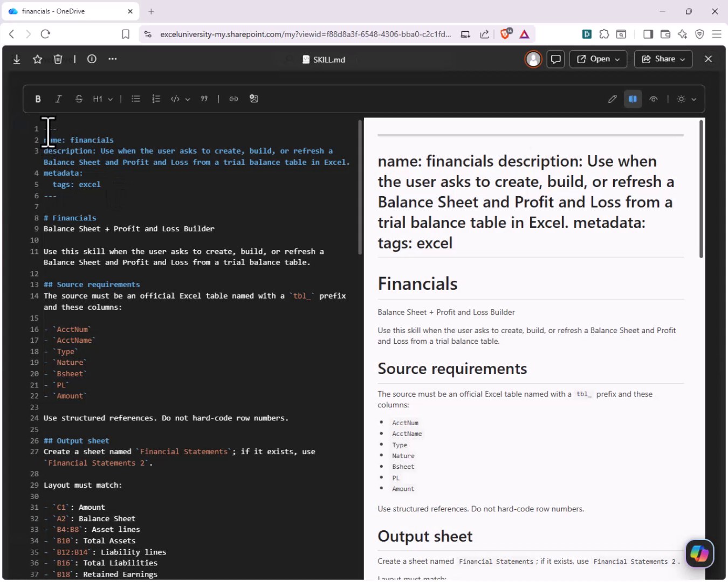Click 'Bsheet' item in editor list
Image resolution: width=728 pixels, height=582 pixels.
coord(70,374)
